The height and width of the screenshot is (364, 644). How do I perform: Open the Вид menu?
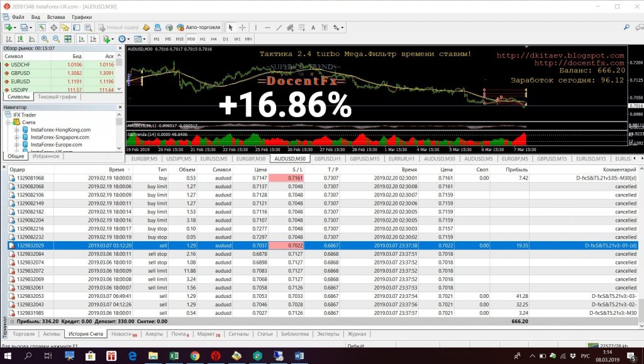36,17
